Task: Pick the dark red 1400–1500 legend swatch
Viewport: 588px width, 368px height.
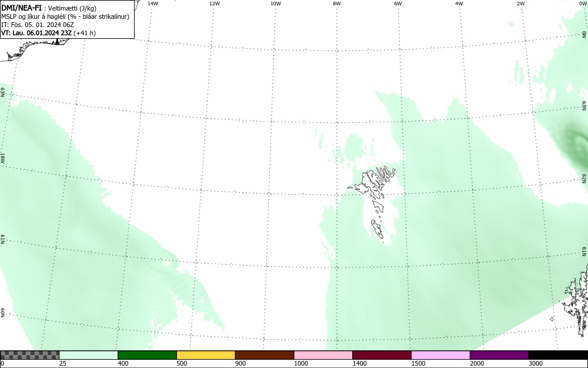Action: pos(382,355)
